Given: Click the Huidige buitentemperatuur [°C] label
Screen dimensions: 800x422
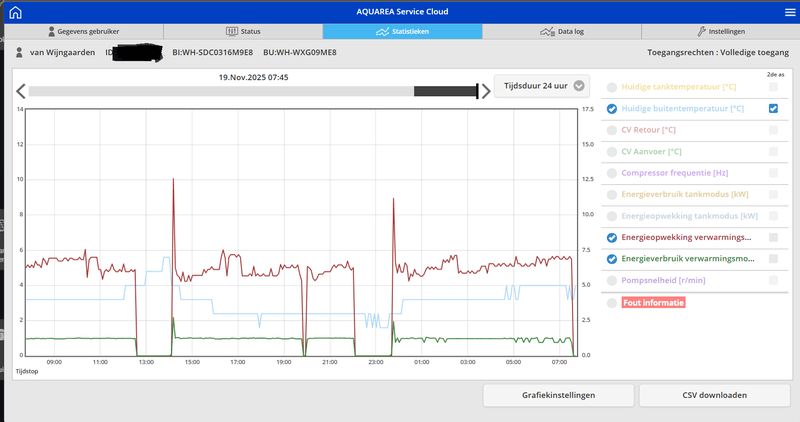Looking at the screenshot, I should coord(682,109).
